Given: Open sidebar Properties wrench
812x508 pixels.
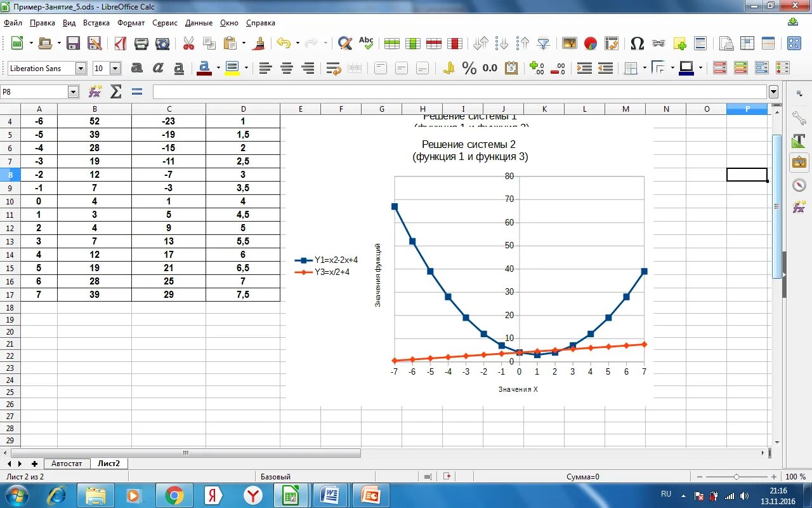Looking at the screenshot, I should click(799, 117).
